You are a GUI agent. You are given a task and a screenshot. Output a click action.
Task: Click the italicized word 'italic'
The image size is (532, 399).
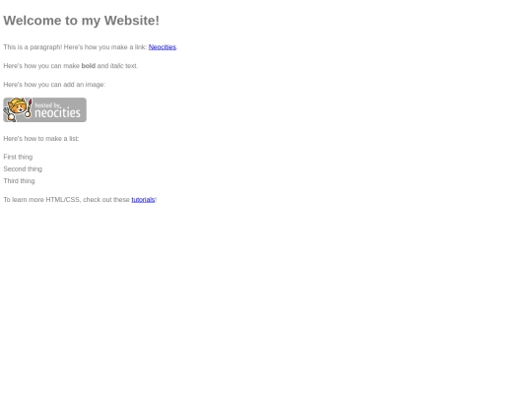pyautogui.click(x=116, y=66)
